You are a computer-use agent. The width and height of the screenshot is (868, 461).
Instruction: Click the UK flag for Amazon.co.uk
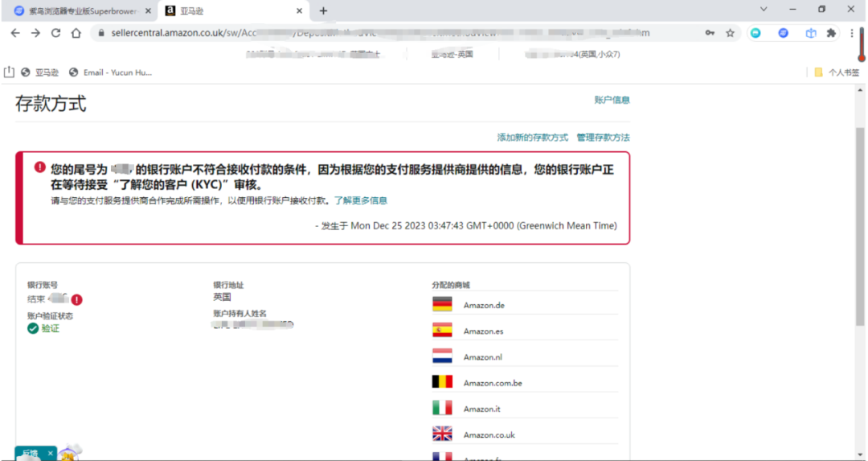coord(442,434)
